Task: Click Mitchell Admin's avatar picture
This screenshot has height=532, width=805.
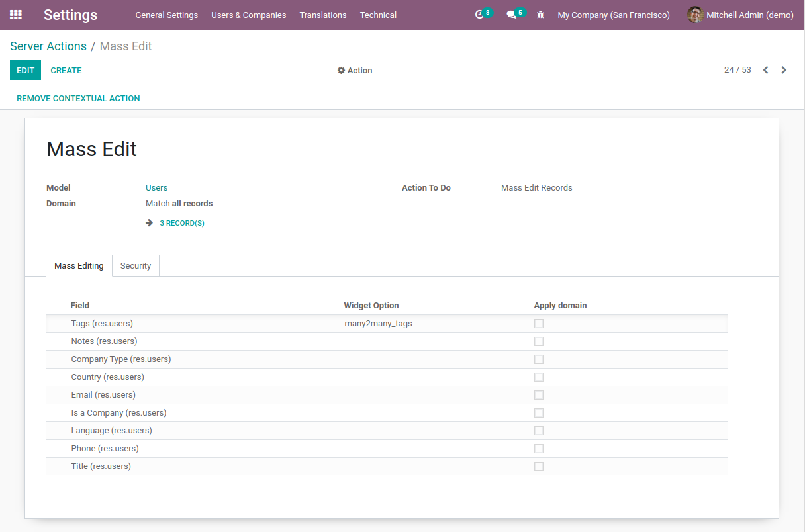Action: click(695, 15)
